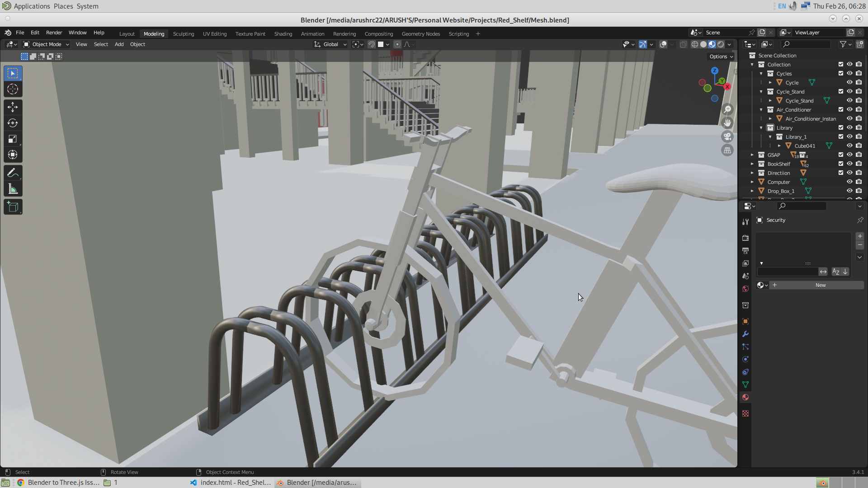Open the Modifier properties wrench tab
The height and width of the screenshot is (488, 868).
(x=745, y=334)
